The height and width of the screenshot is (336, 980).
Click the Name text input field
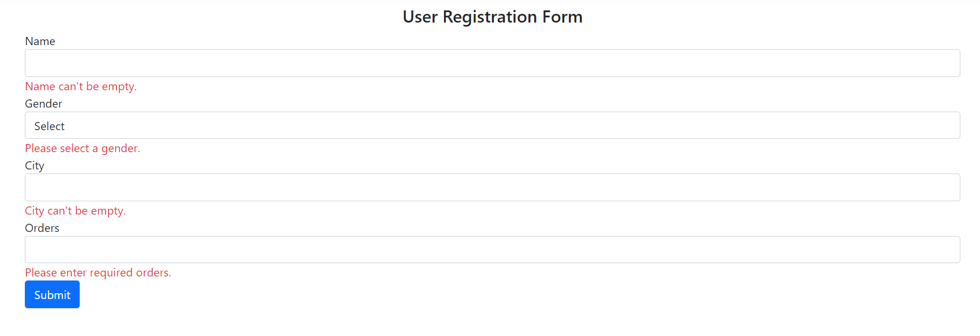coord(492,63)
